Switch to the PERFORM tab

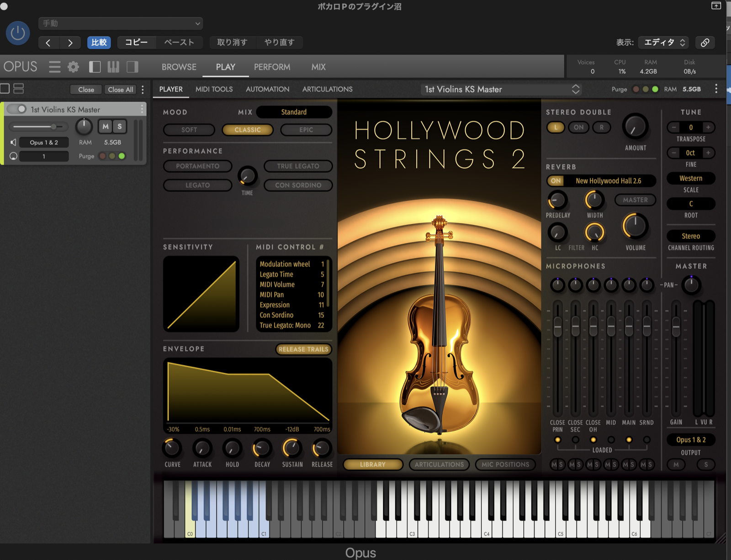coord(272,67)
